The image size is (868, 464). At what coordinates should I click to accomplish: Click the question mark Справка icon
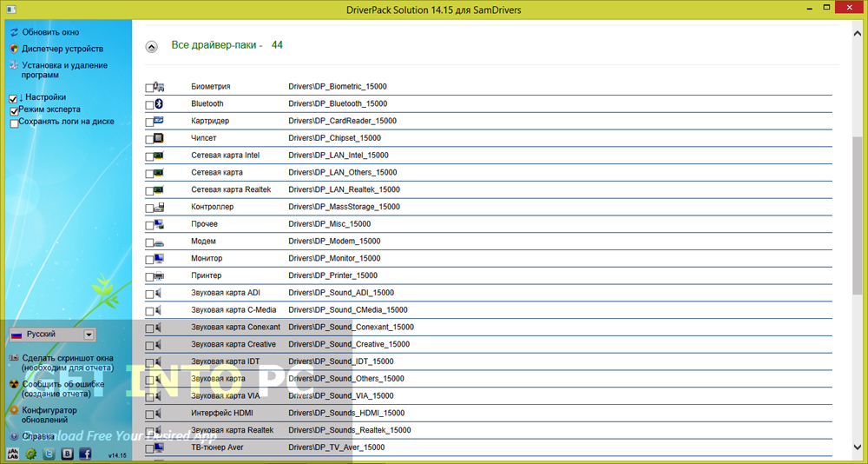(15, 436)
